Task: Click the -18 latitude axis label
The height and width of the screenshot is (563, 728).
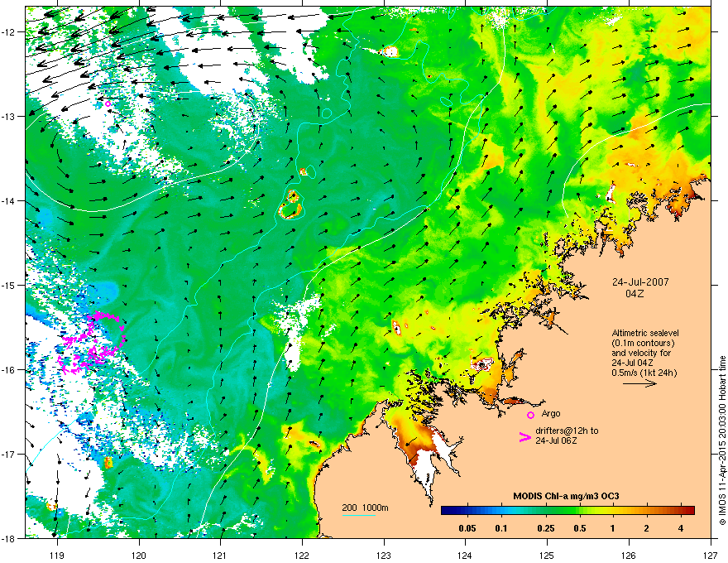Action: pos(8,538)
